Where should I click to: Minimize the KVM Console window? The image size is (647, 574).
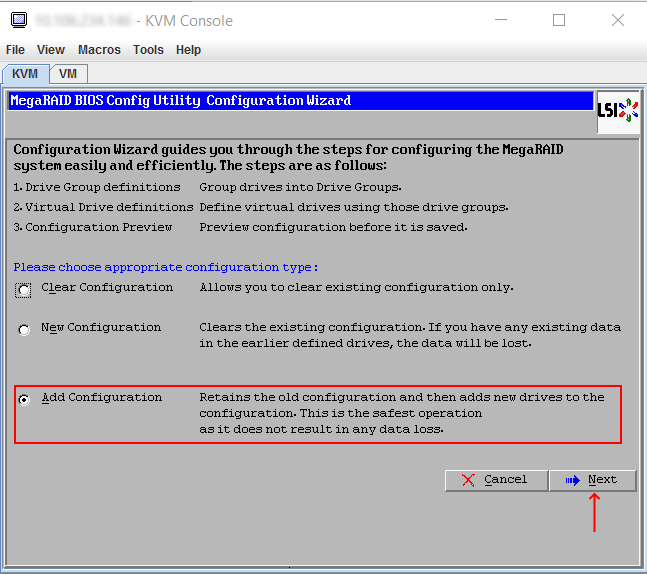tap(501, 20)
